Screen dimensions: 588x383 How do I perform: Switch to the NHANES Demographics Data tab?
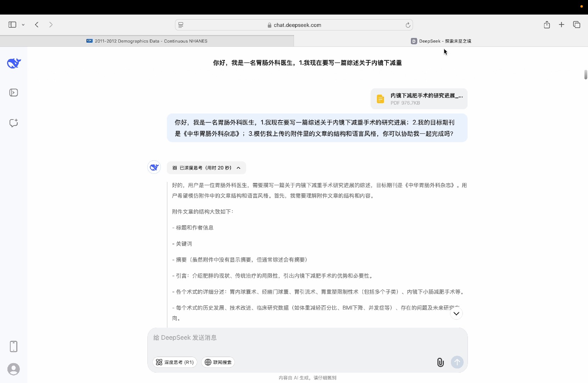[147, 41]
